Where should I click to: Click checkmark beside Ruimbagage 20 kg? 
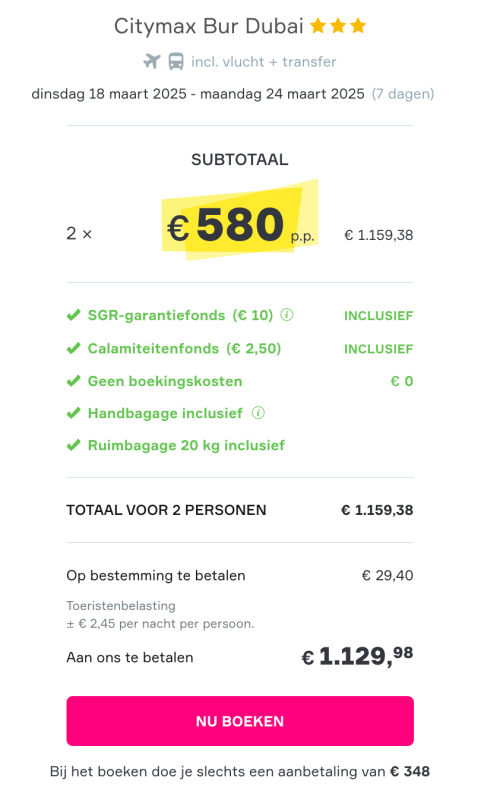point(74,445)
